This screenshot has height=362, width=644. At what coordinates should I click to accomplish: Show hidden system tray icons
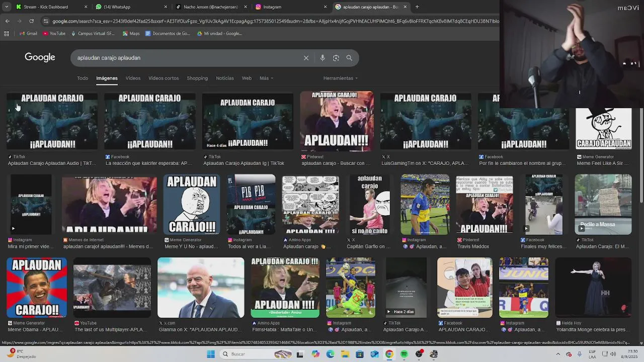click(x=558, y=354)
